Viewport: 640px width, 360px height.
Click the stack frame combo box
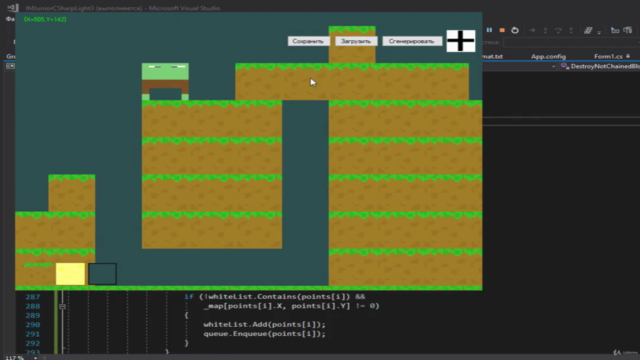pyautogui.click(x=571, y=42)
